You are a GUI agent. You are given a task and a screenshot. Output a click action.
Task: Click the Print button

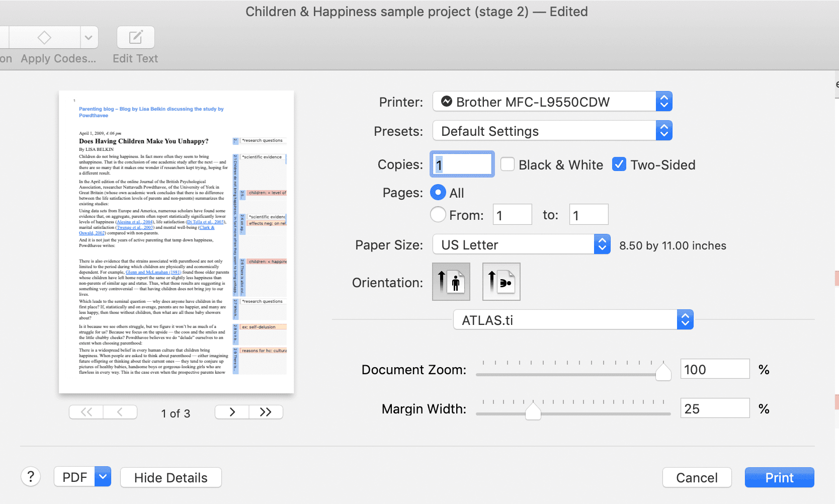[779, 478]
